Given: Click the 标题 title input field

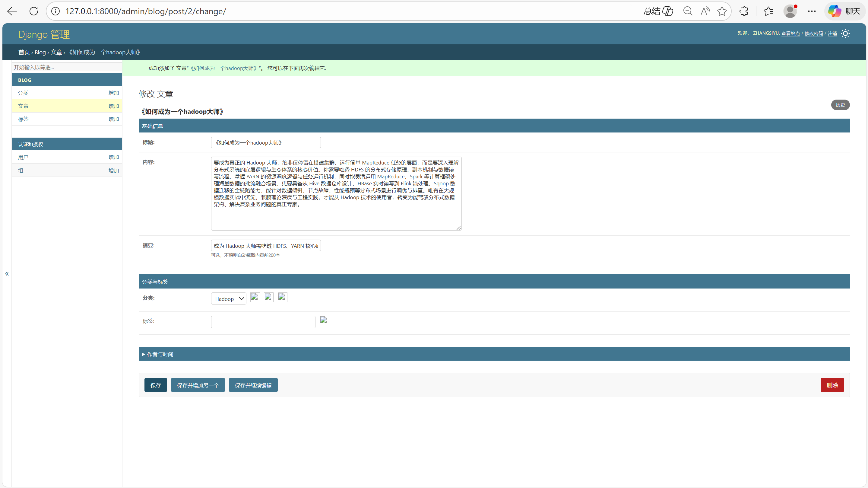Looking at the screenshot, I should point(265,143).
